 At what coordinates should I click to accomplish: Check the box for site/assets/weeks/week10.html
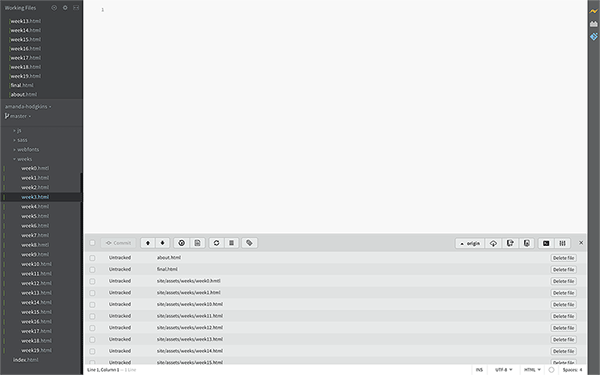click(x=92, y=305)
